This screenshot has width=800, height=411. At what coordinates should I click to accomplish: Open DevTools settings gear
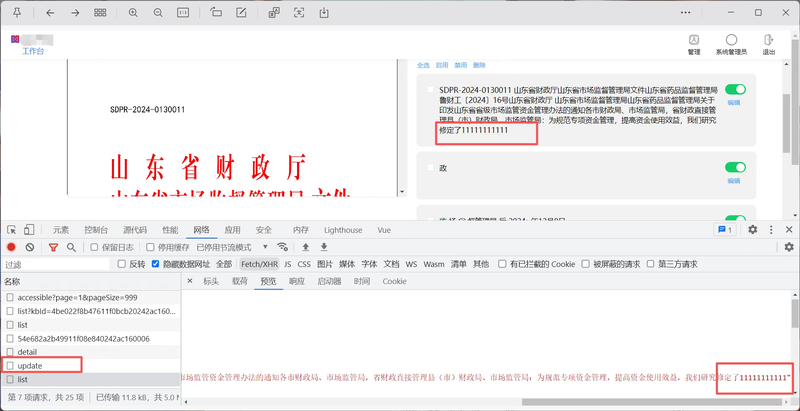753,230
